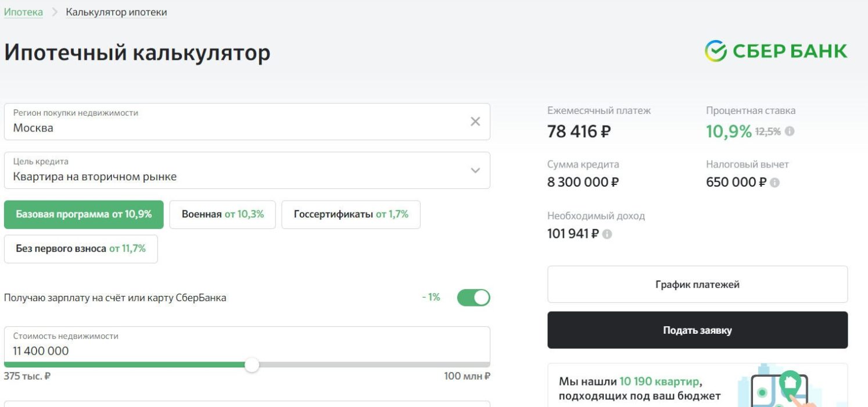Image resolution: width=868 pixels, height=407 pixels.
Task: Click the property cost slider handle
Action: coord(252,365)
